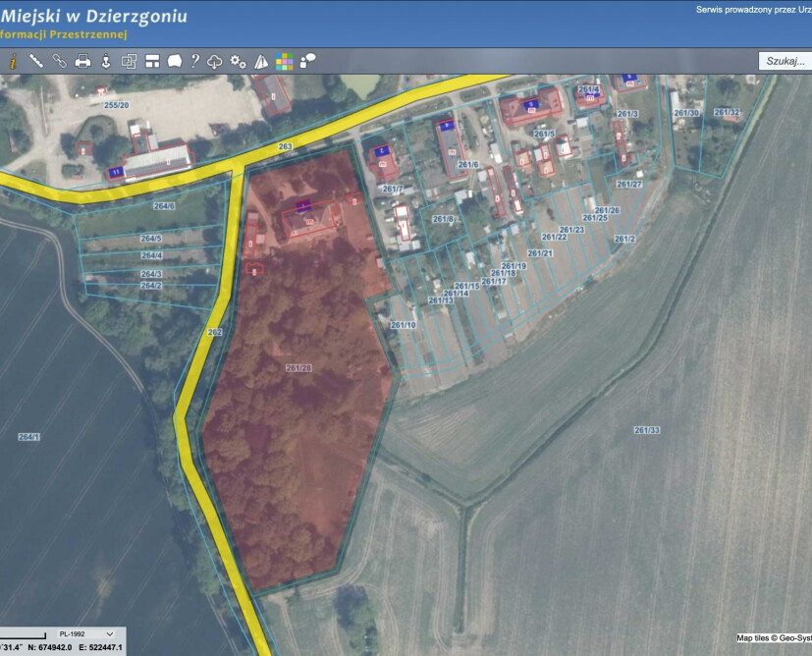
Task: Open the colored grid palette icon
Action: pyautogui.click(x=284, y=61)
